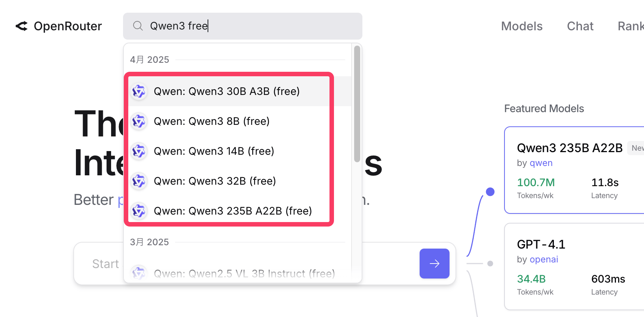The height and width of the screenshot is (317, 644).
Task: Click the Qwen icon beside Qwen3 14B
Action: (139, 151)
